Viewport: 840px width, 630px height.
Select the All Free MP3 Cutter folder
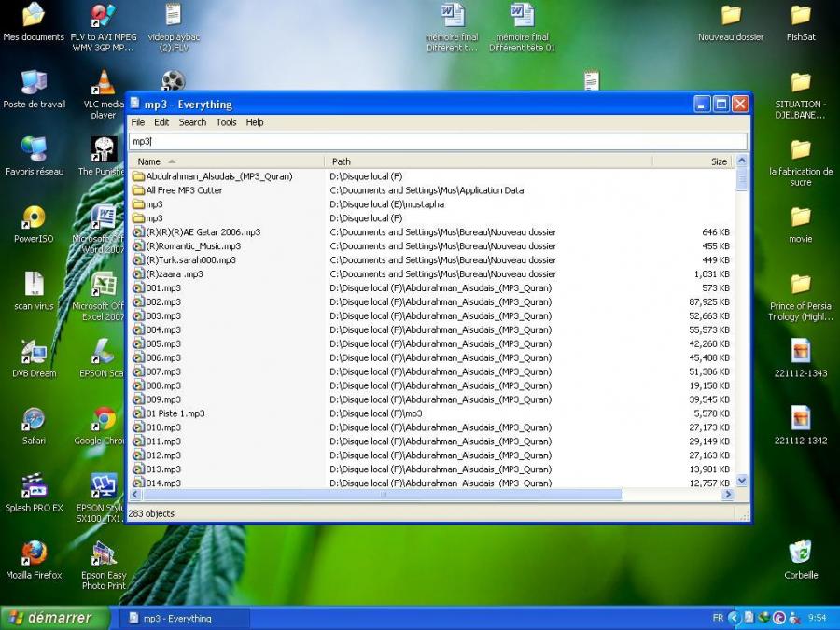pos(184,190)
